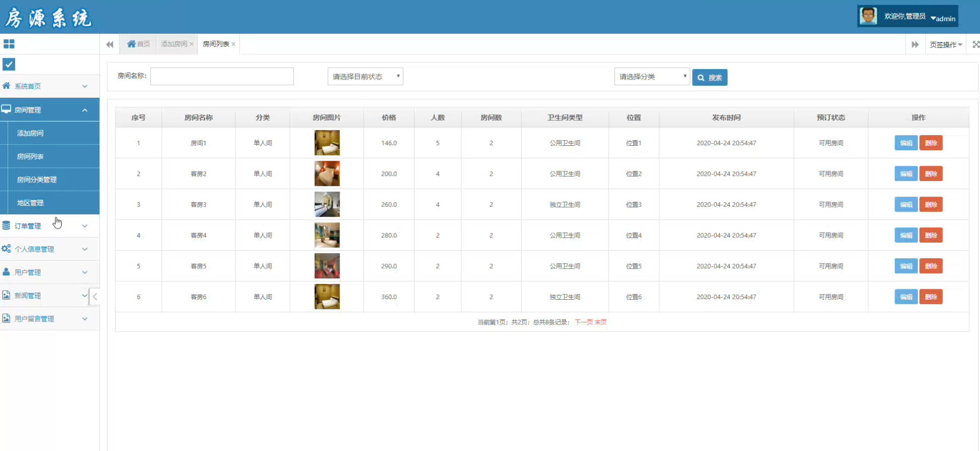Click 编辑 for 客房4 row
Image resolution: width=980 pixels, height=451 pixels.
tap(906, 235)
